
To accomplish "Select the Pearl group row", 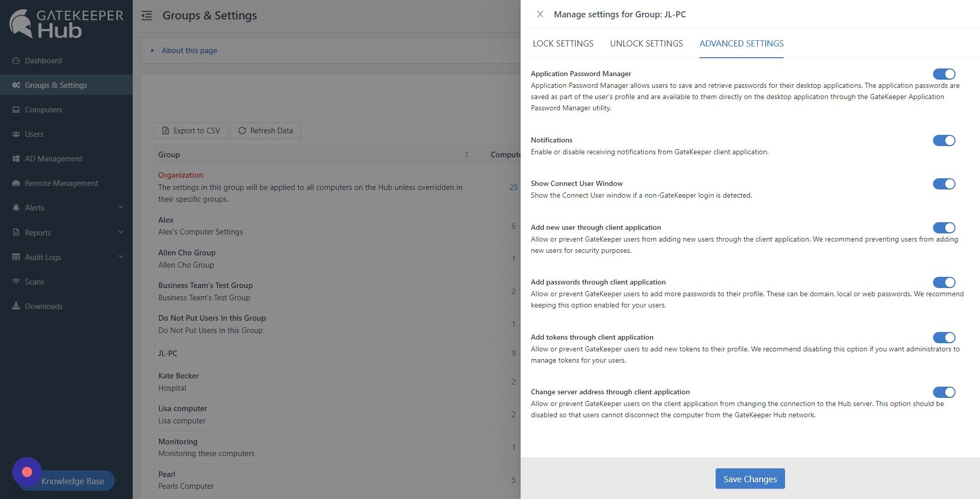I will tap(337, 480).
